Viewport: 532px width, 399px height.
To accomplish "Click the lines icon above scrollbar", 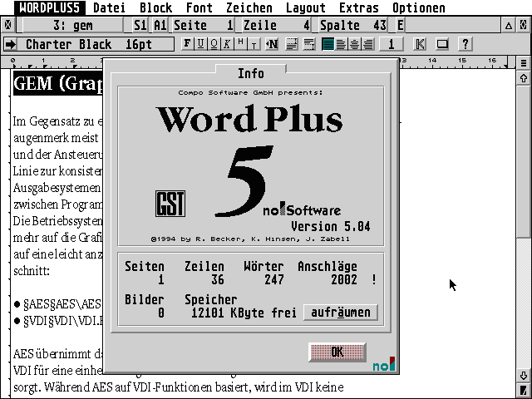I will (523, 63).
